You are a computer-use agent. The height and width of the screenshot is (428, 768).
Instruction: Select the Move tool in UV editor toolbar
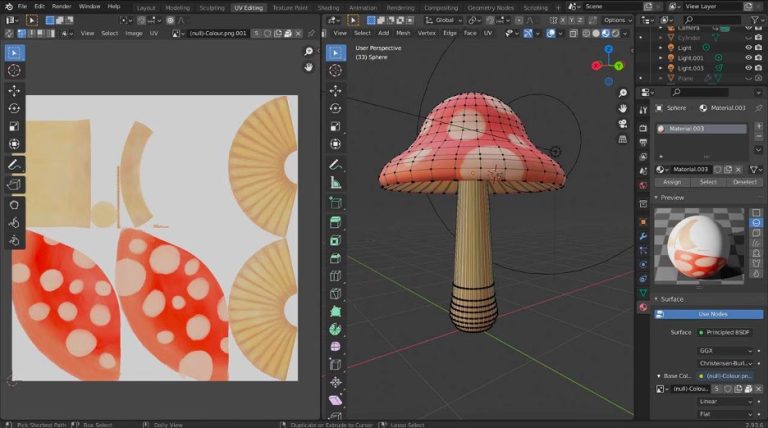(15, 90)
